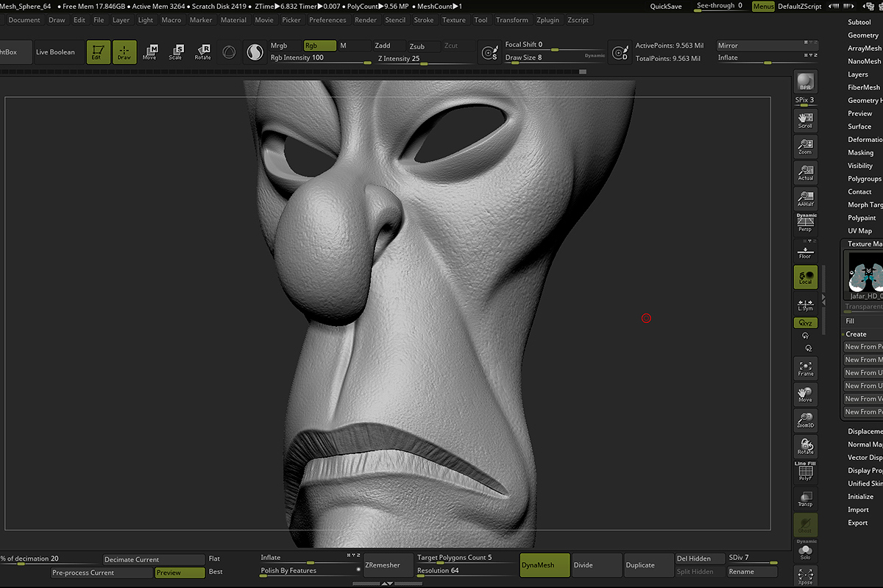Expand the Polygroups section
This screenshot has width=883, height=588.
coord(865,179)
